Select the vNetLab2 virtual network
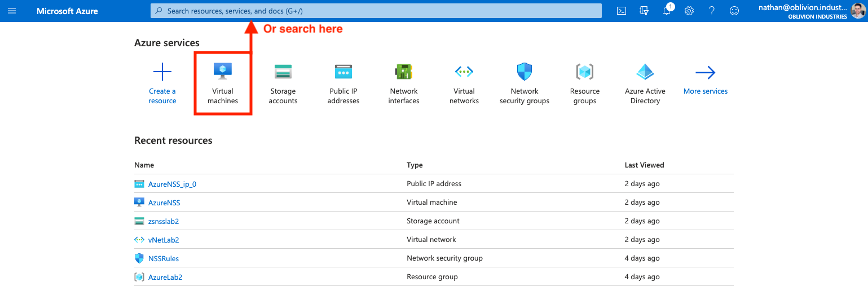The width and height of the screenshot is (868, 286). [164, 240]
